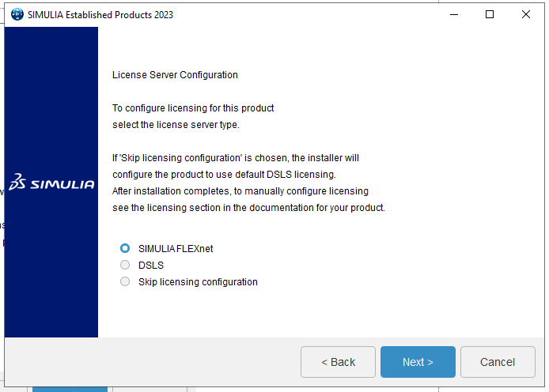Click the text 'select the license server type.'
The height and width of the screenshot is (392, 549).
176,125
